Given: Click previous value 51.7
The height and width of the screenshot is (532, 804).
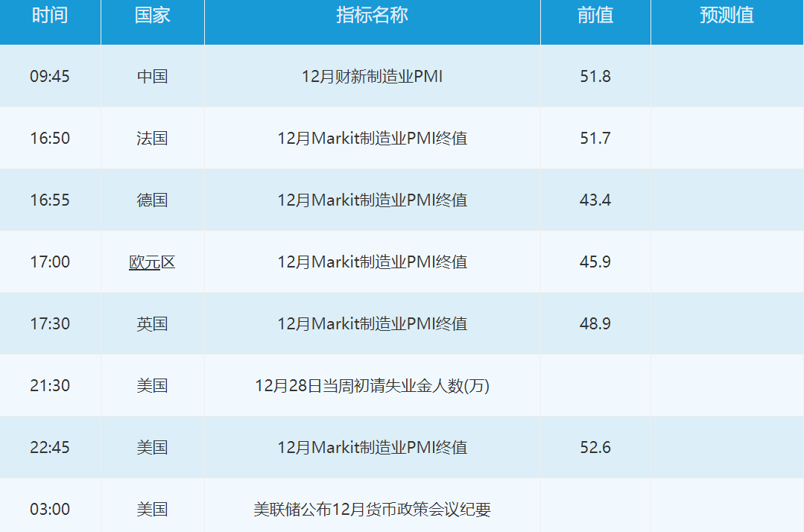Looking at the screenshot, I should [x=595, y=139].
